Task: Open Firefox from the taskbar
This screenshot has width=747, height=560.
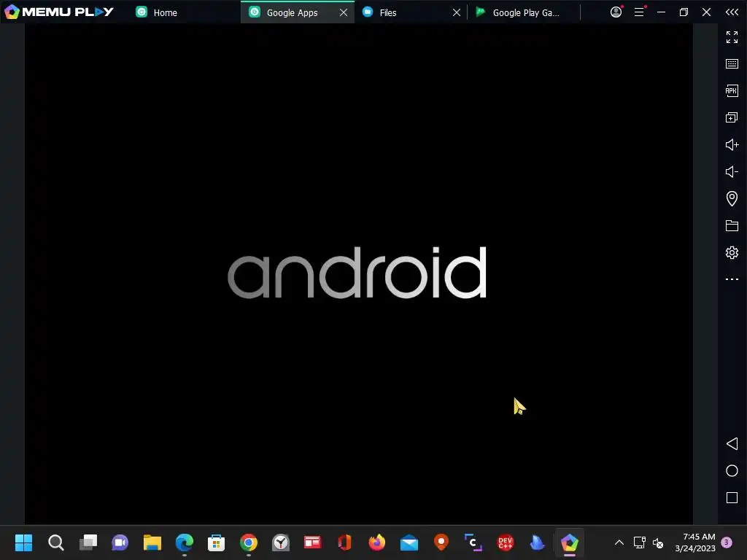Action: 377,542
